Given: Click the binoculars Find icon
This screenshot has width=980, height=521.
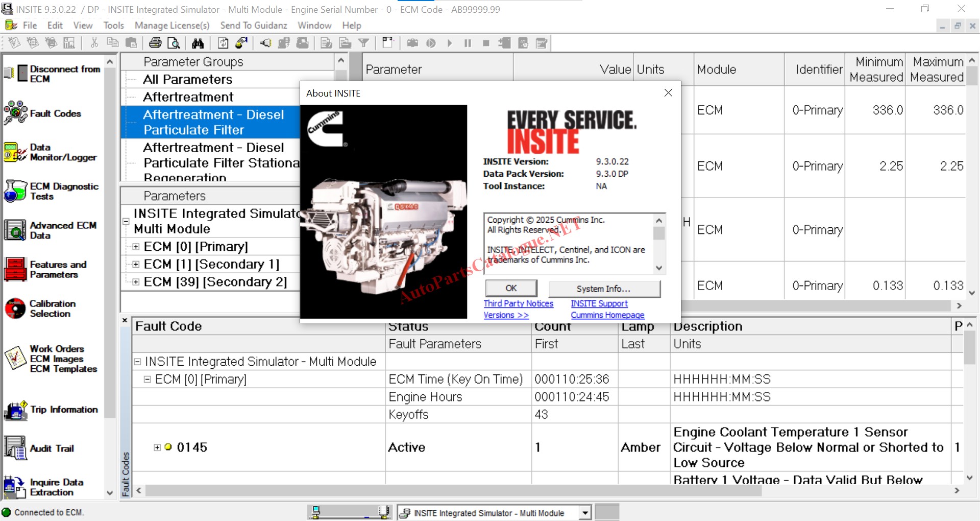Looking at the screenshot, I should point(198,43).
